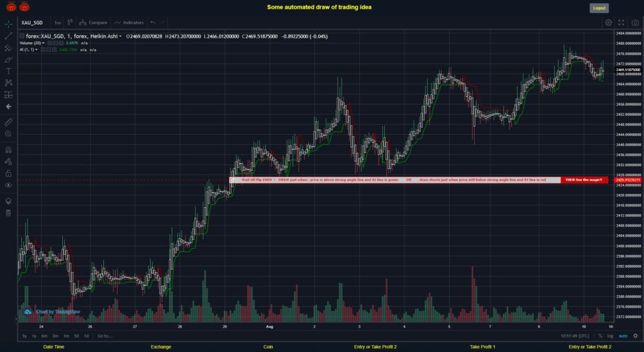
Task: Remove the Volume indicator
Action: click(61, 43)
